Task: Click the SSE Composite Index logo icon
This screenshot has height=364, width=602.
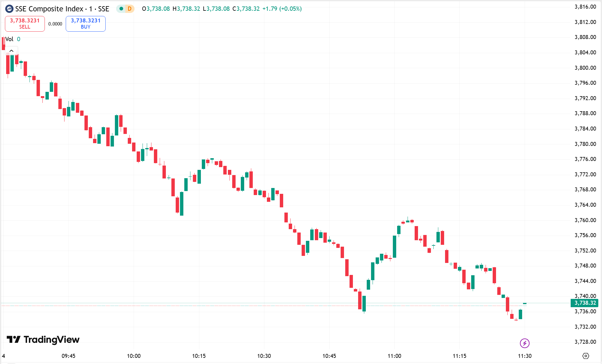Action: (9, 9)
